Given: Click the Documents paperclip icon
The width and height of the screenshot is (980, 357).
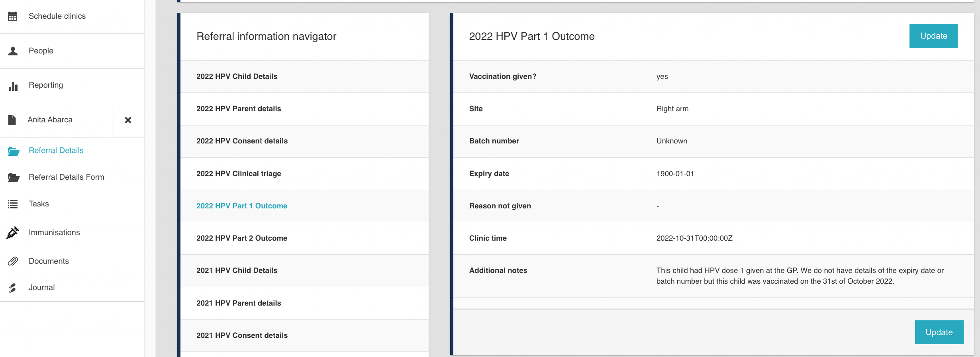Looking at the screenshot, I should [x=13, y=261].
